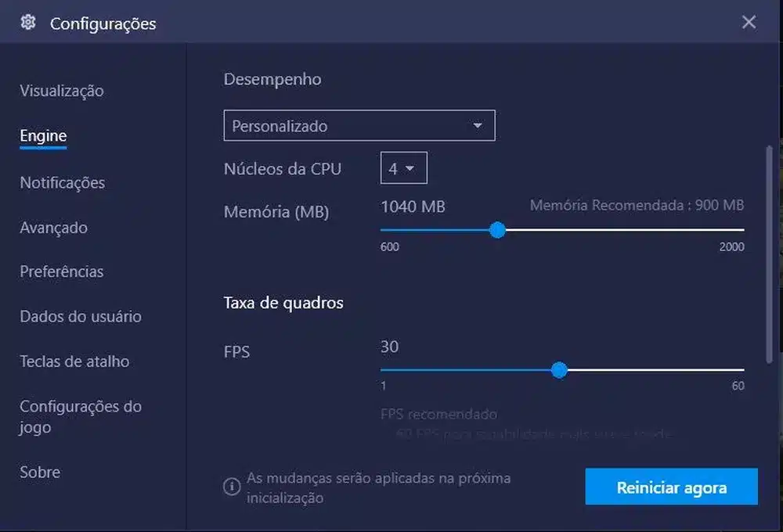Click the FPS slider handle

click(x=560, y=370)
